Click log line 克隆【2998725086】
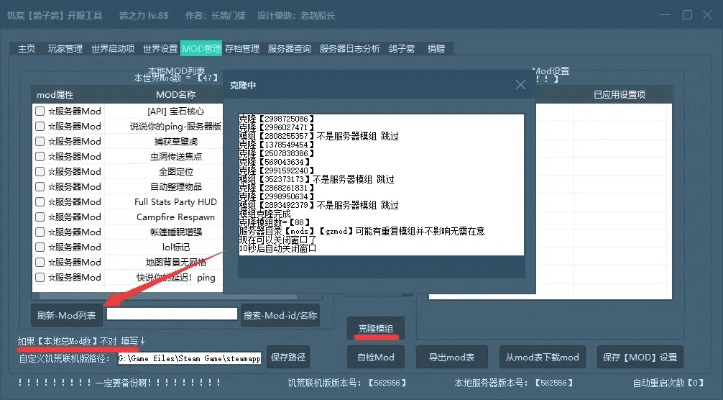Viewport: 723px width, 400px height. [x=276, y=119]
